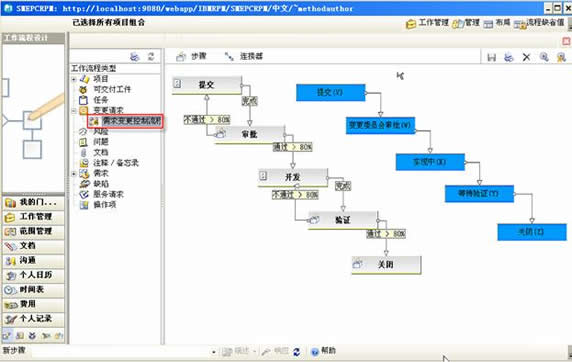Collapse the 变更请求 tree node
The image size is (572, 362).
(74, 110)
